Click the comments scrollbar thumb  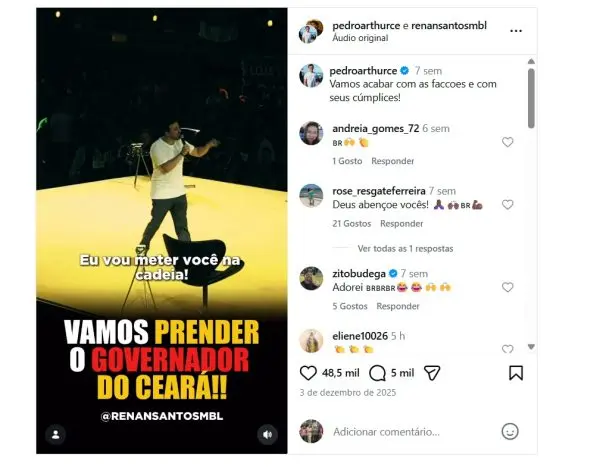click(531, 98)
